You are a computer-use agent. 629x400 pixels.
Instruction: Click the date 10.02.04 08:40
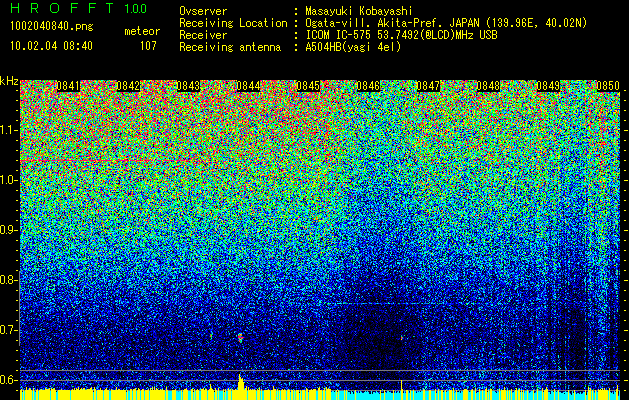(51, 46)
